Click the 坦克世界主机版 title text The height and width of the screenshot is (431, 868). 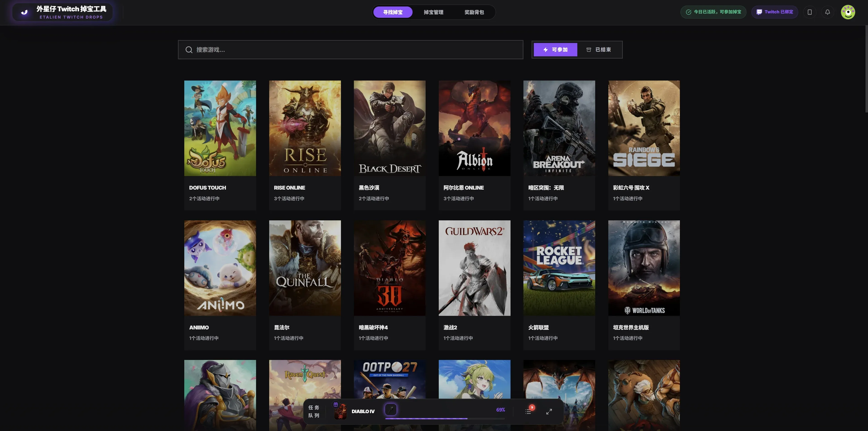pos(631,327)
